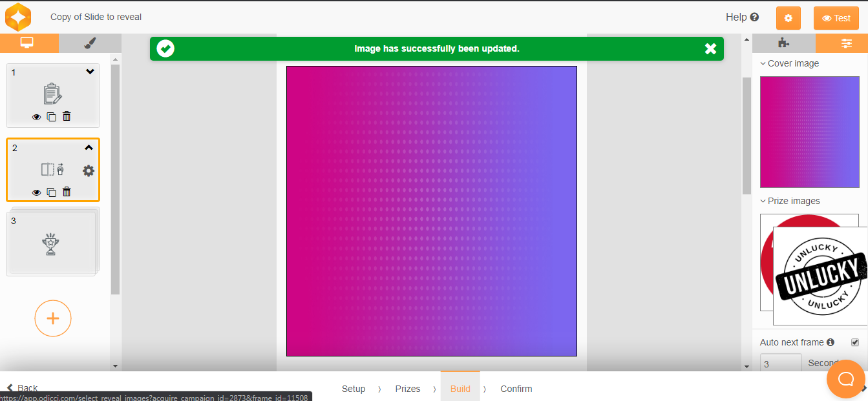Switch to the puzzle piece elements tab
The height and width of the screenshot is (401, 868).
tap(783, 43)
